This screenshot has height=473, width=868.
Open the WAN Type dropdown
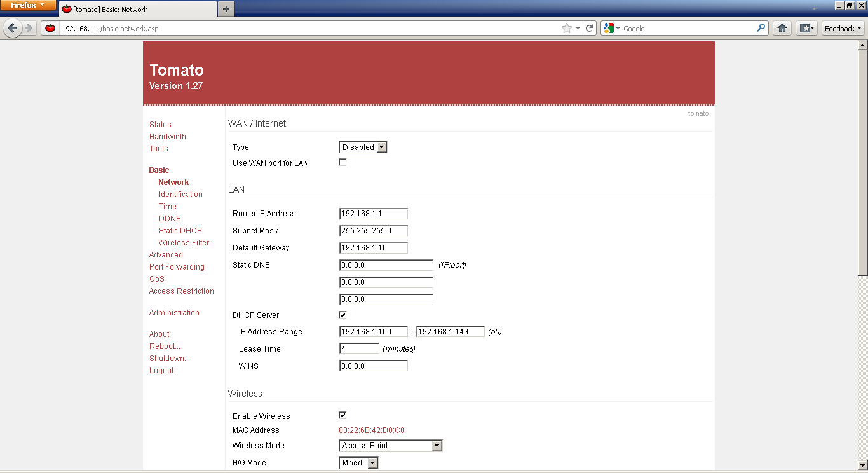[363, 147]
